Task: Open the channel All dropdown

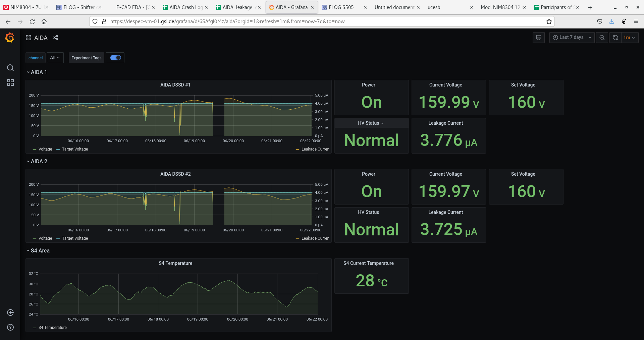Action: tap(55, 58)
